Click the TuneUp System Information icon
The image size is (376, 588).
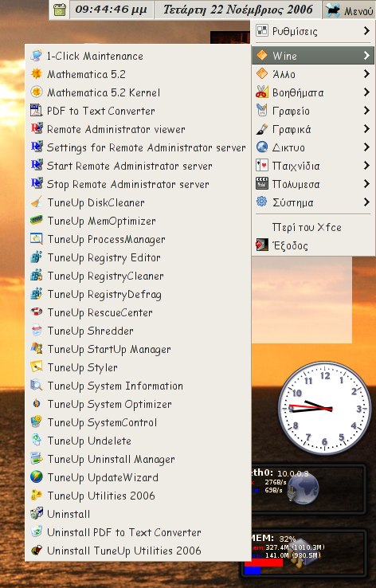(37, 386)
